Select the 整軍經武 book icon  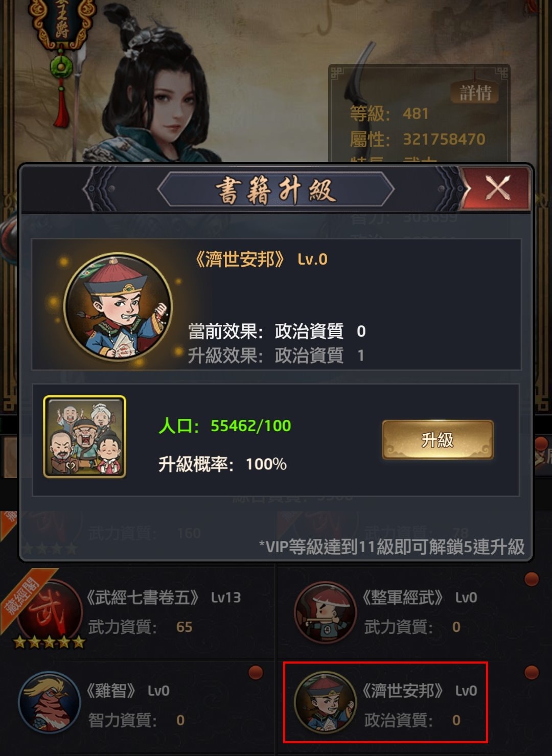point(325,611)
